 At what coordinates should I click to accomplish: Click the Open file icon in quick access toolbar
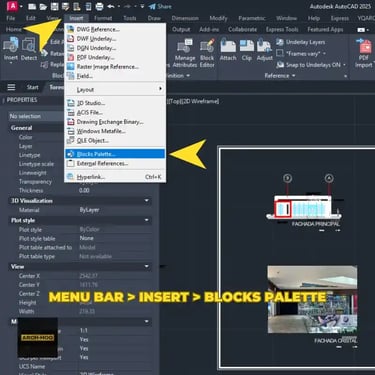point(43,6)
